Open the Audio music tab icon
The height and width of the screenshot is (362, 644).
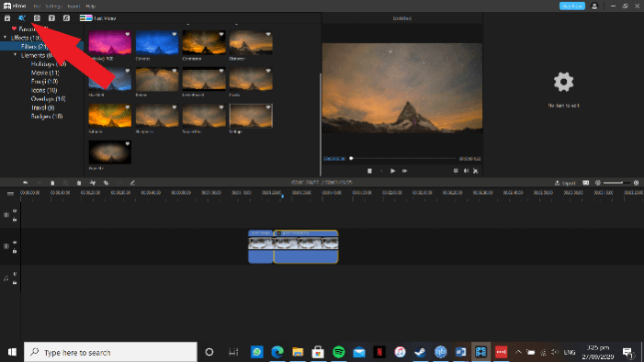[x=66, y=18]
